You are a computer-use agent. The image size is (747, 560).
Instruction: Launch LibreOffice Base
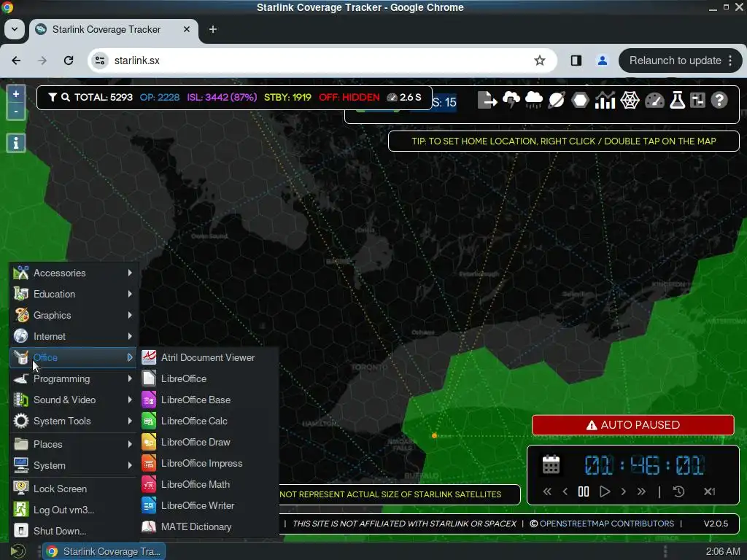(208, 400)
